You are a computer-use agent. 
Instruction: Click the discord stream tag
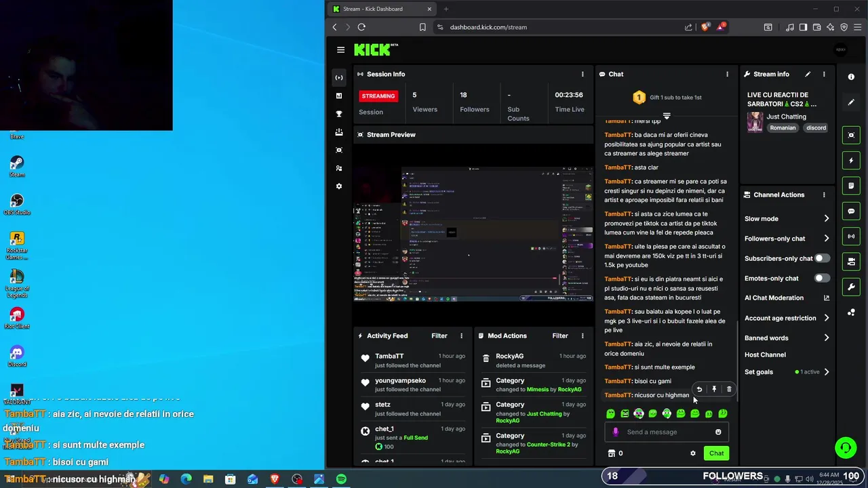click(x=816, y=127)
